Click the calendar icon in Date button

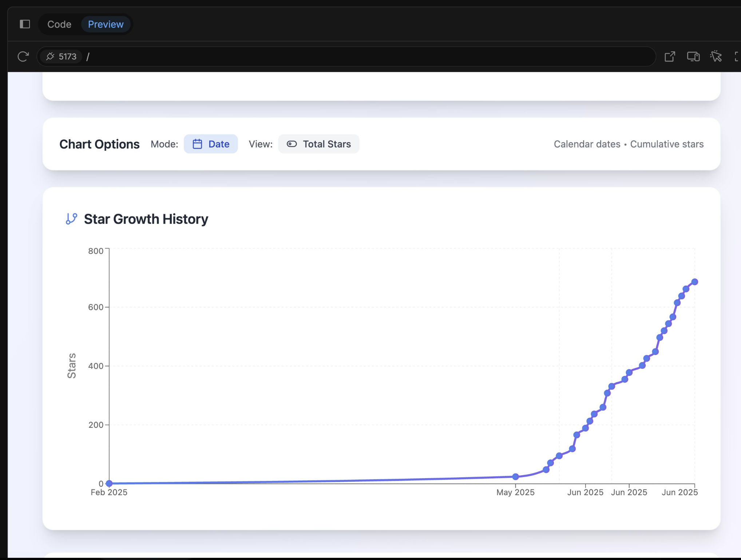click(x=197, y=144)
